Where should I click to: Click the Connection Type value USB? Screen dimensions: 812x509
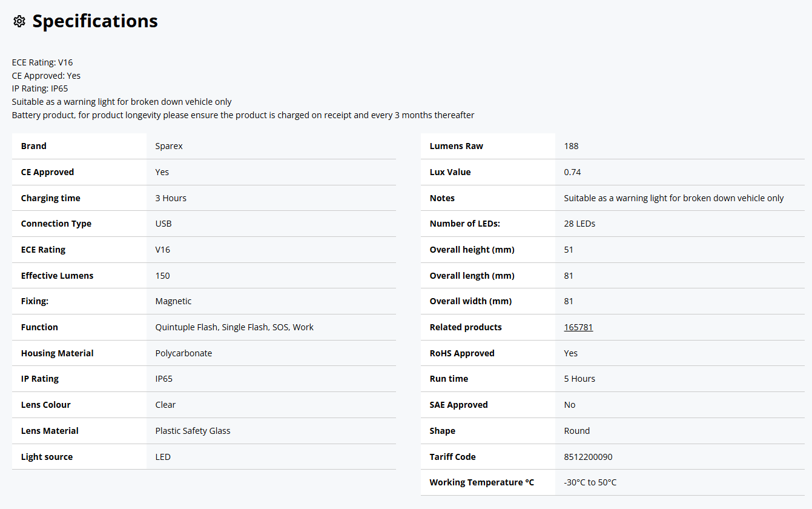point(163,224)
